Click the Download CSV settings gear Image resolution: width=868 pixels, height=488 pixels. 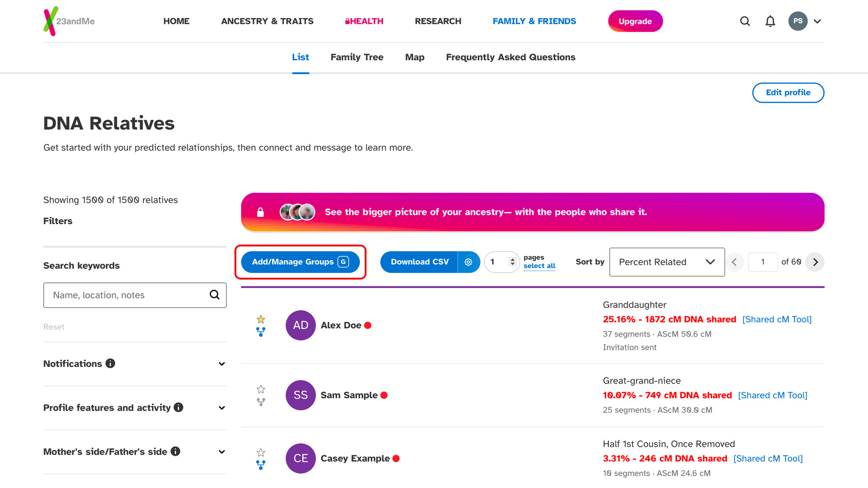(468, 262)
